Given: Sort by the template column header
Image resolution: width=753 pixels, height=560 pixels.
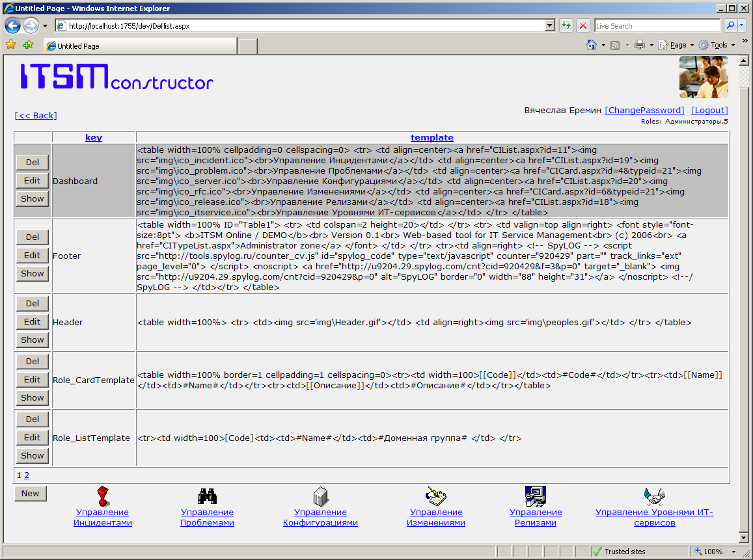Looking at the screenshot, I should point(431,138).
